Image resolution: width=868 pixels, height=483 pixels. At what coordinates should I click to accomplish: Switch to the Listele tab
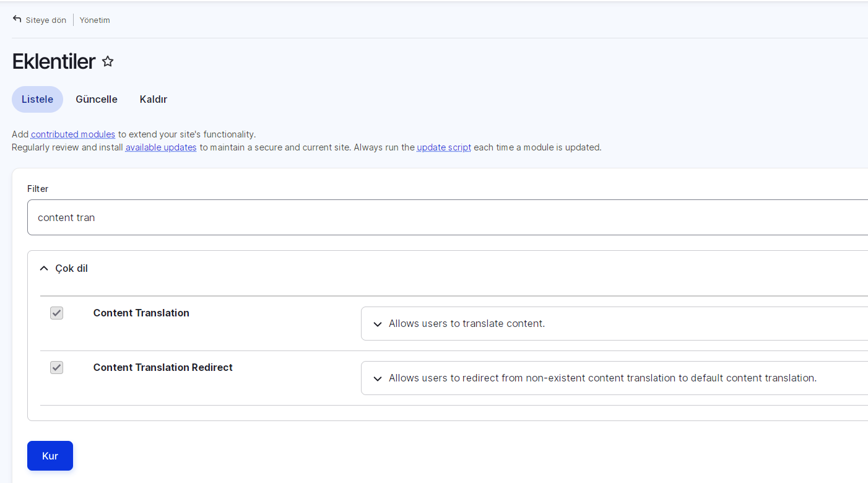pyautogui.click(x=37, y=99)
